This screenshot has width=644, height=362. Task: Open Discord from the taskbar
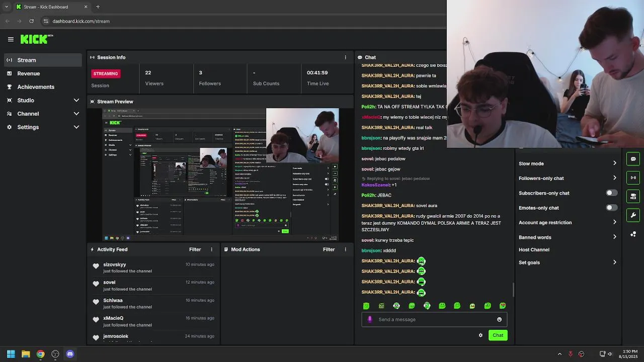point(70,354)
